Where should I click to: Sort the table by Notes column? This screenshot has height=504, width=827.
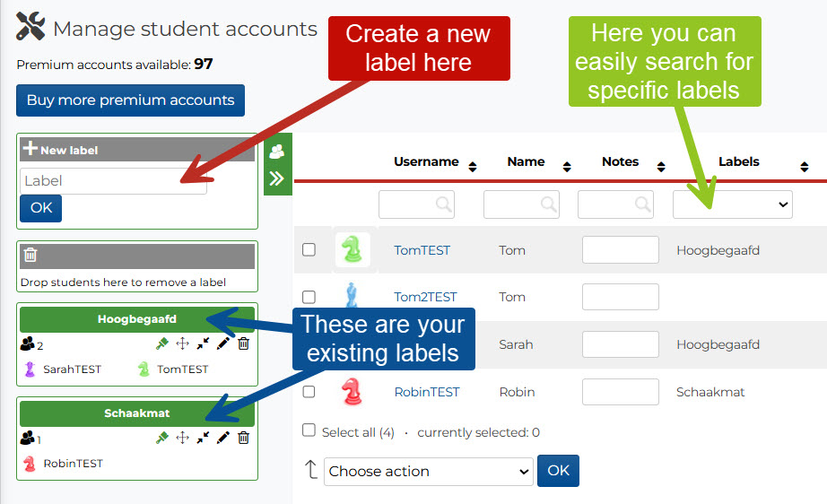click(x=661, y=166)
